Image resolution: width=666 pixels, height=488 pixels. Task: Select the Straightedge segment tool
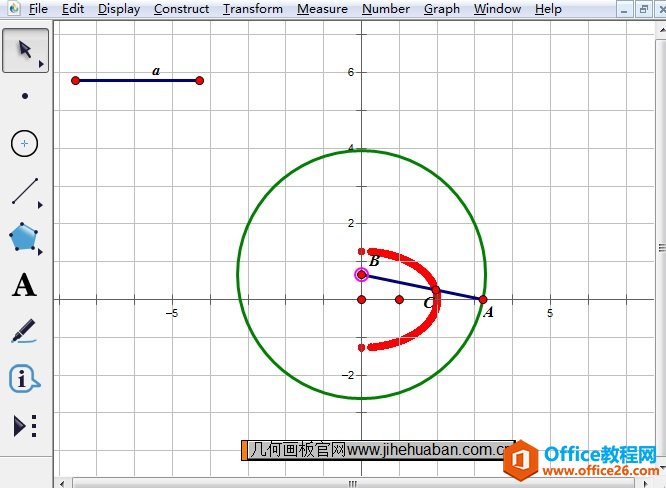tap(25, 191)
